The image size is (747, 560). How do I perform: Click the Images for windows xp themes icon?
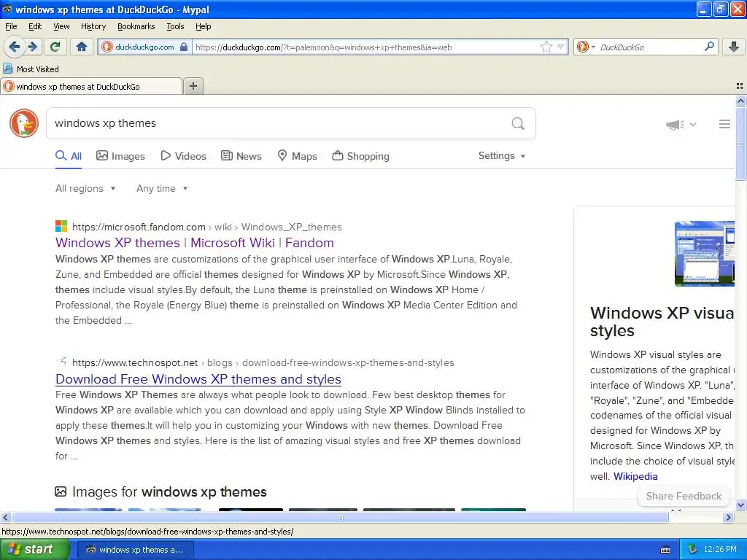61,491
